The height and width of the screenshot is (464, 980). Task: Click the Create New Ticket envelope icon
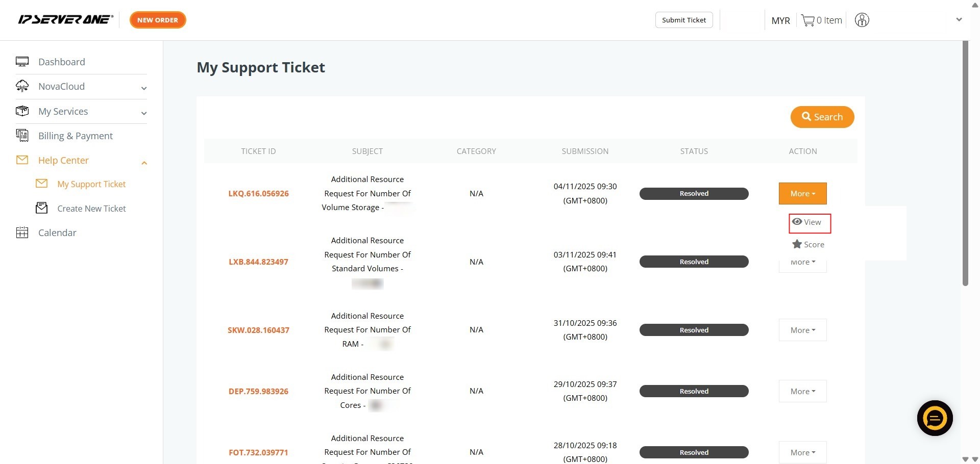pos(41,209)
